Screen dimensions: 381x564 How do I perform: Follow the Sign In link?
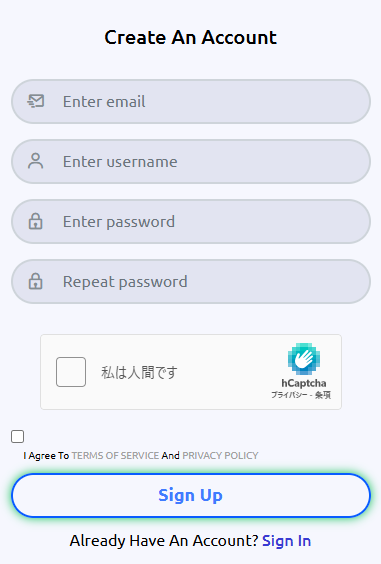point(287,541)
